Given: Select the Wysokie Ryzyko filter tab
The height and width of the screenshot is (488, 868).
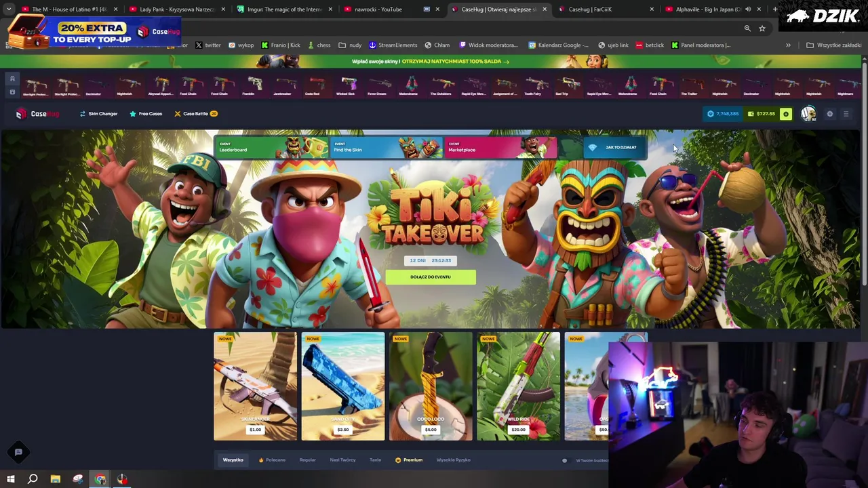Looking at the screenshot, I should click(453, 460).
